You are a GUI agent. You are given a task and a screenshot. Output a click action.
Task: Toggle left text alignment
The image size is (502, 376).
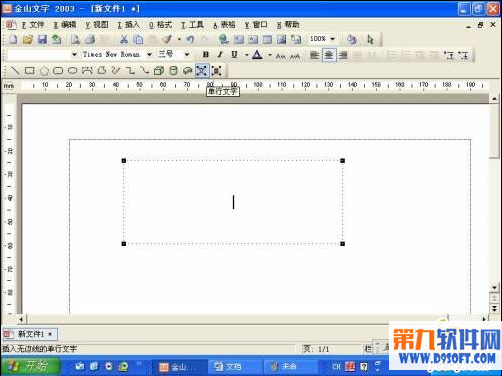(x=314, y=55)
